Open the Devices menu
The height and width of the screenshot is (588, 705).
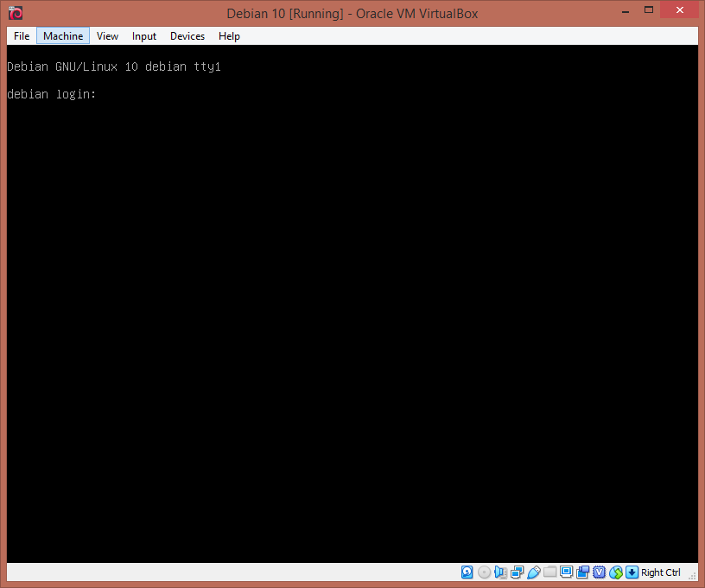(187, 36)
